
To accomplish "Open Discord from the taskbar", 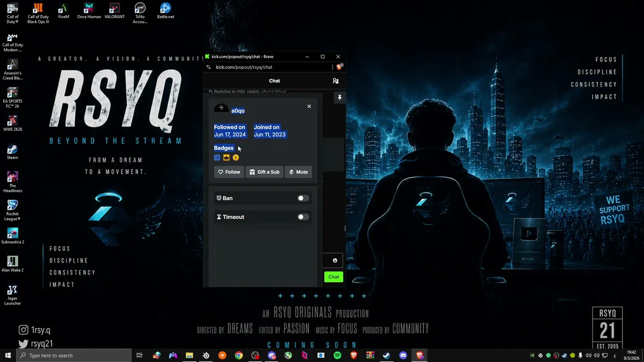I will (x=403, y=355).
